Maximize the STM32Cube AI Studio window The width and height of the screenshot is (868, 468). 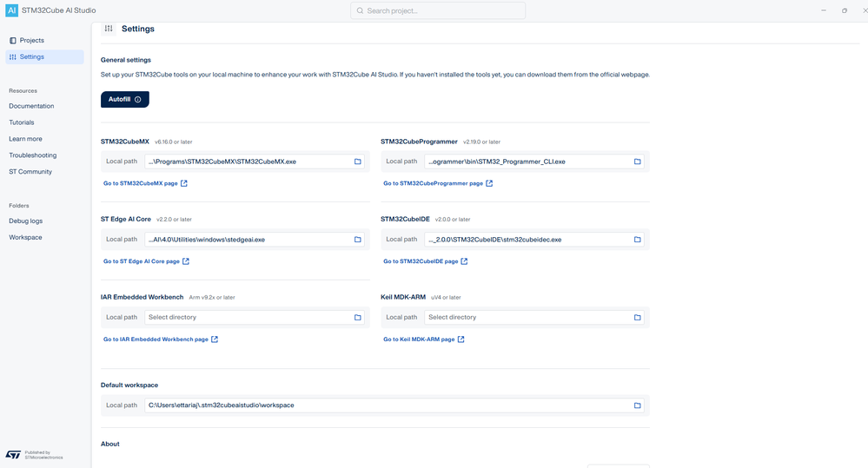845,10
